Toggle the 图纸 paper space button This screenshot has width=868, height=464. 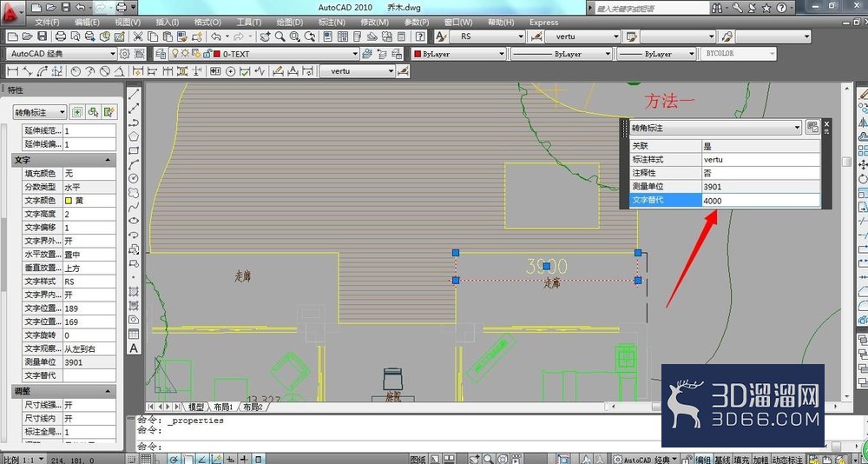tap(418, 460)
